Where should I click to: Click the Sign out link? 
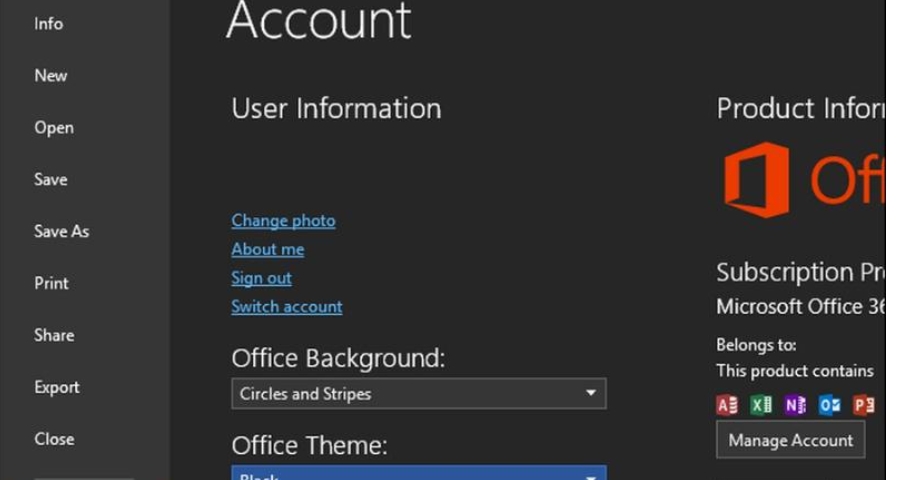[261, 278]
